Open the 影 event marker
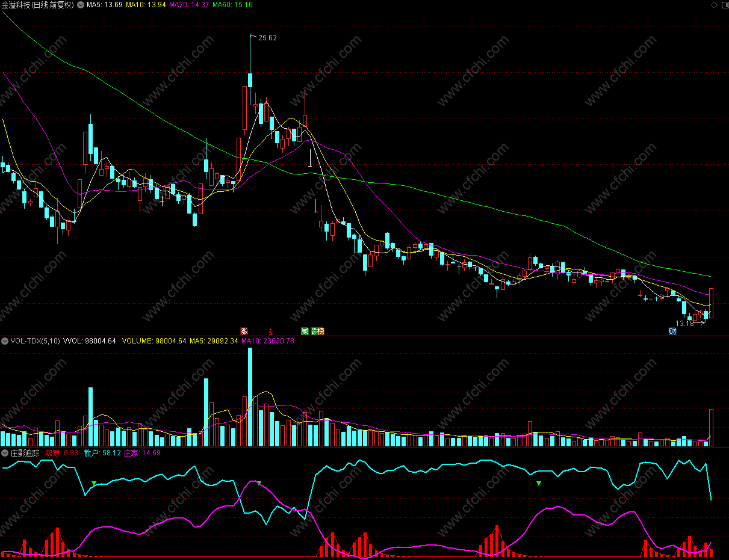The width and height of the screenshot is (729, 560). click(x=314, y=331)
